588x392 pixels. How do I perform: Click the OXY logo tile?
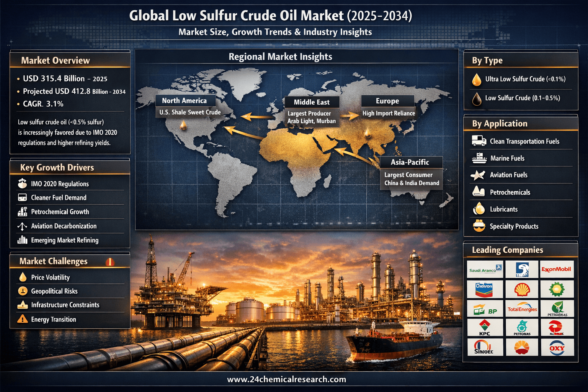[557, 348]
